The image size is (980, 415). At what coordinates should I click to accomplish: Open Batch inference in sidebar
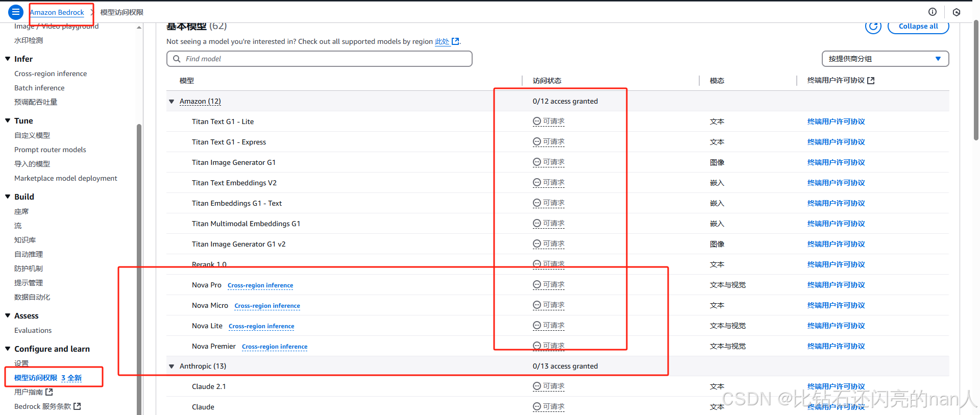[x=39, y=88]
